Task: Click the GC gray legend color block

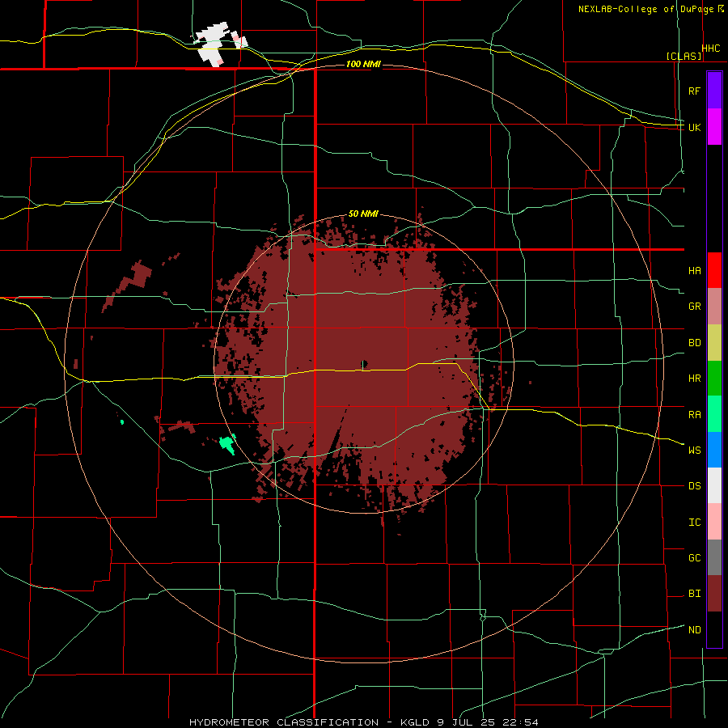Action: pyautogui.click(x=714, y=557)
